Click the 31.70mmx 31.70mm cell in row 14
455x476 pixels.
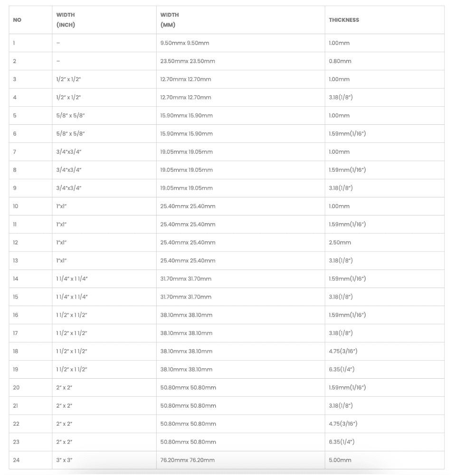(x=186, y=279)
